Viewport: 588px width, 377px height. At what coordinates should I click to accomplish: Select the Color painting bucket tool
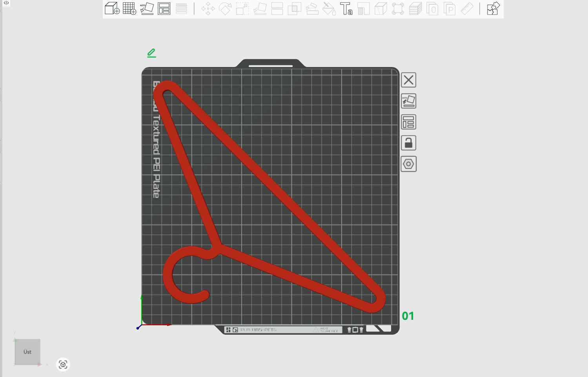point(329,9)
